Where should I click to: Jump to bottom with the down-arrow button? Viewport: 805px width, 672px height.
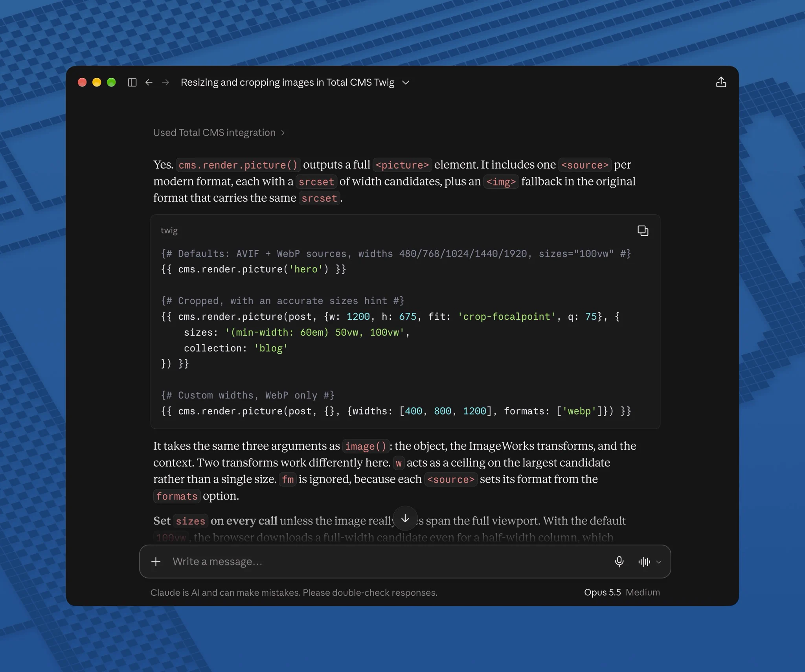point(405,518)
